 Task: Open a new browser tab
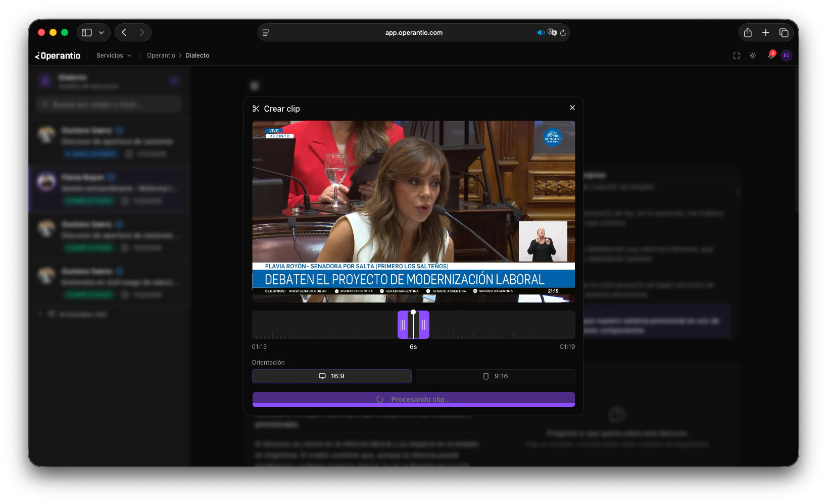pos(766,32)
